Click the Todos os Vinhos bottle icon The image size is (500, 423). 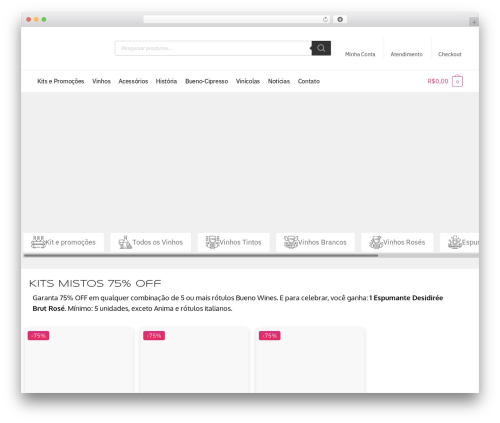tap(125, 242)
